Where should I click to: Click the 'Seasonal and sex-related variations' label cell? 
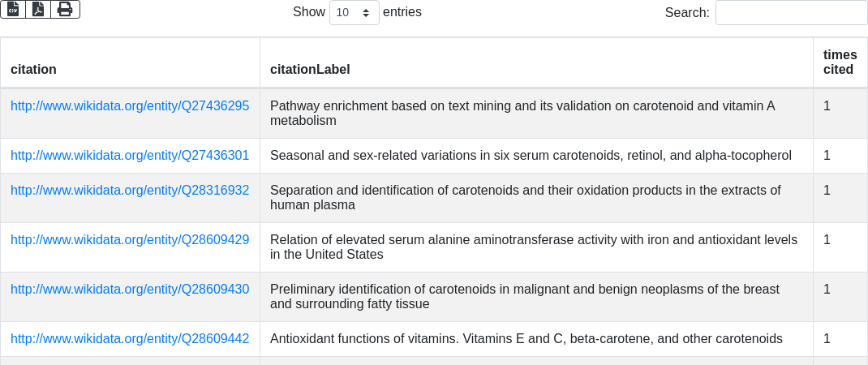[531, 156]
